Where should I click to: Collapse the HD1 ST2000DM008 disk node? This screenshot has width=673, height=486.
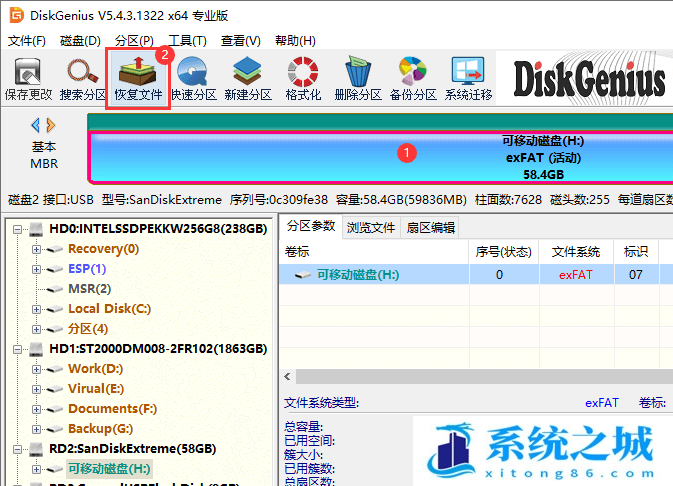[17, 349]
